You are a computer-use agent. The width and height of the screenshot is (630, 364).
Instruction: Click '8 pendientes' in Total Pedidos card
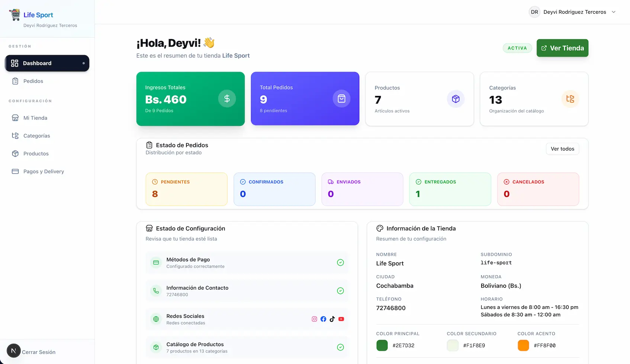tap(273, 110)
